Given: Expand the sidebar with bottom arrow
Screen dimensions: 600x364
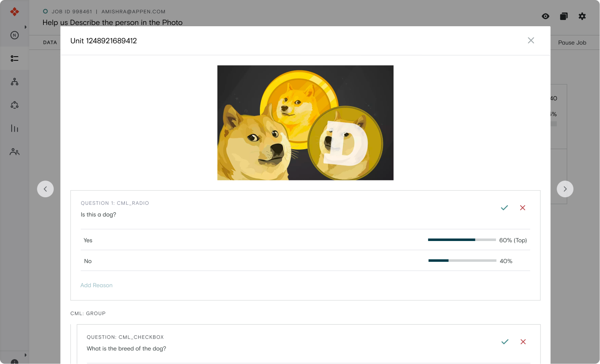Looking at the screenshot, I should click(26, 355).
